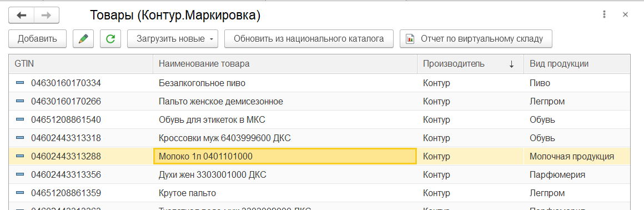Viewport: 644px width, 210px height.
Task: Click the Добавить button
Action: coord(37,39)
